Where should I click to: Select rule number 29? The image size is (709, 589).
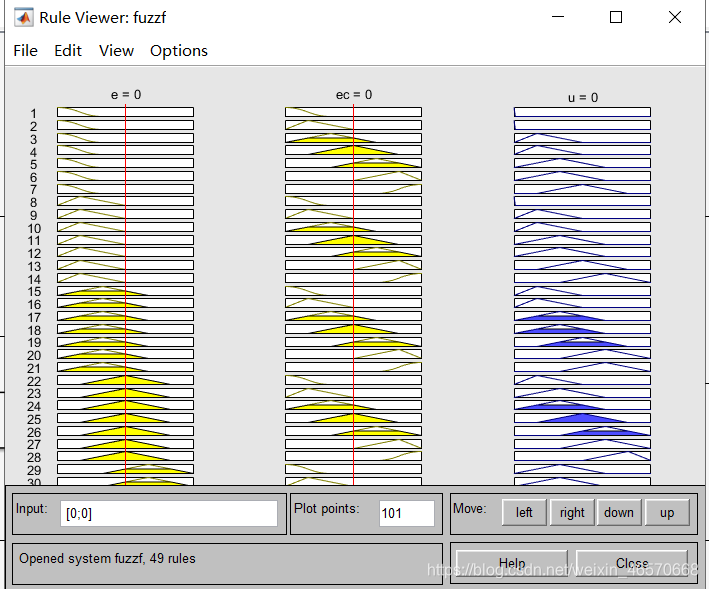point(34,471)
